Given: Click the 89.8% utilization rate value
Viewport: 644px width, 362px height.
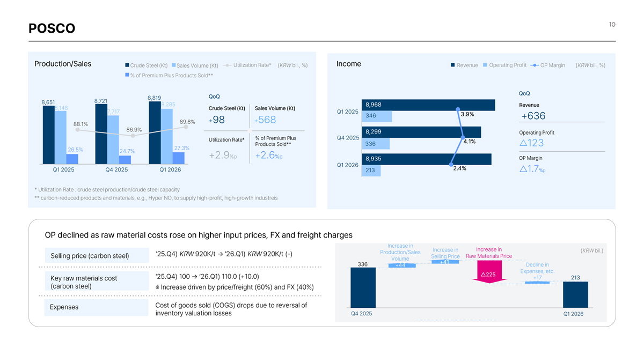Looking at the screenshot, I should point(187,121).
